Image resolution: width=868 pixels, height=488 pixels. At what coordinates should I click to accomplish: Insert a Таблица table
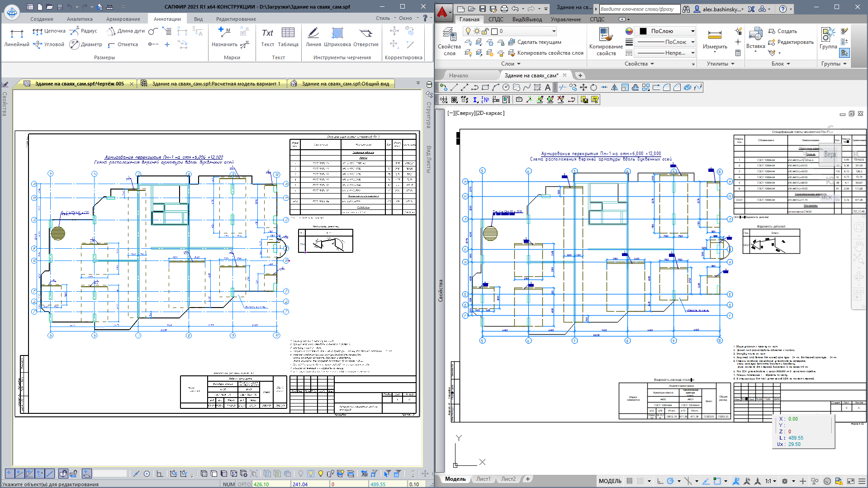(288, 37)
